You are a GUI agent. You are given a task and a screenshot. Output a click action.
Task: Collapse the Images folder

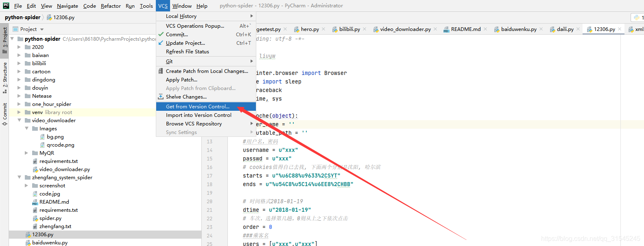[x=26, y=129]
